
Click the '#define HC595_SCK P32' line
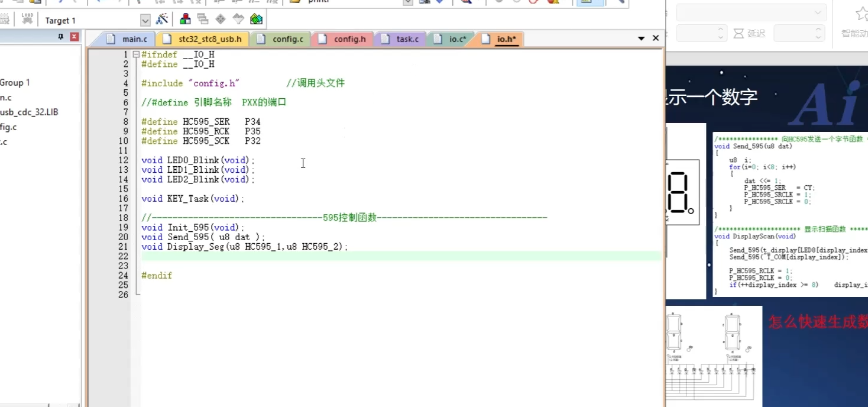tap(201, 141)
